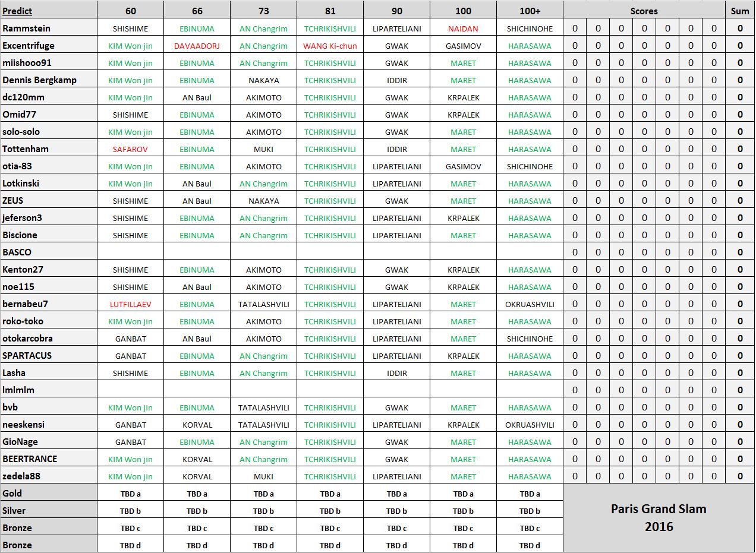The height and width of the screenshot is (553, 756).
Task: Click GASIMOV in the Excentrifuge row
Action: click(463, 45)
